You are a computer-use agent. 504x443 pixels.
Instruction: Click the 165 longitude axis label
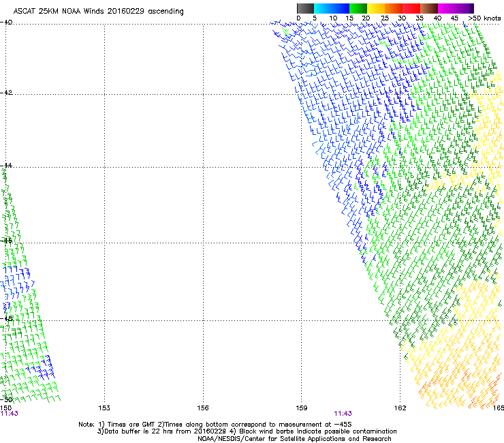[x=499, y=408]
